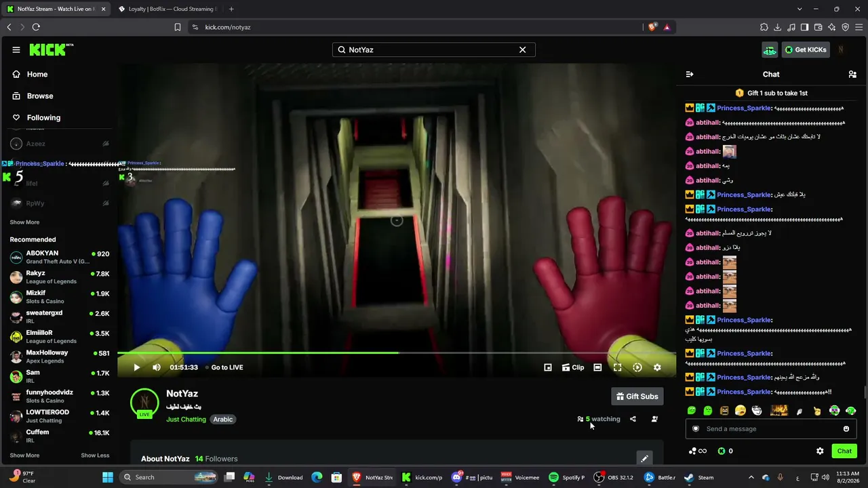Edit the About NotYaz section
The height and width of the screenshot is (488, 868).
coord(644,459)
